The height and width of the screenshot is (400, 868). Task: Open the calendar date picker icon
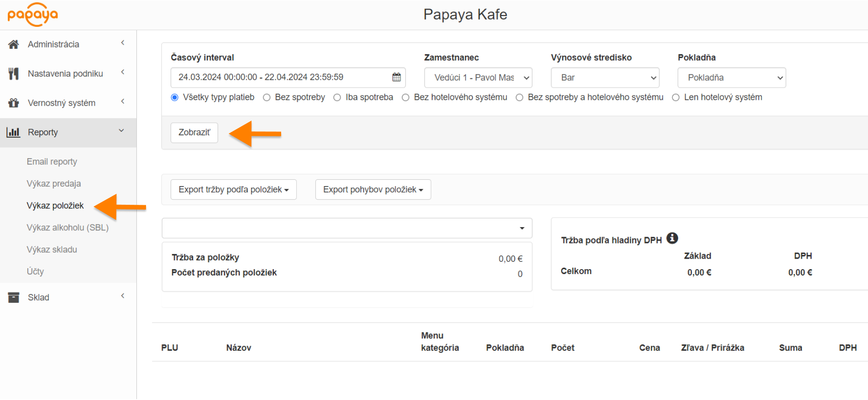click(396, 77)
